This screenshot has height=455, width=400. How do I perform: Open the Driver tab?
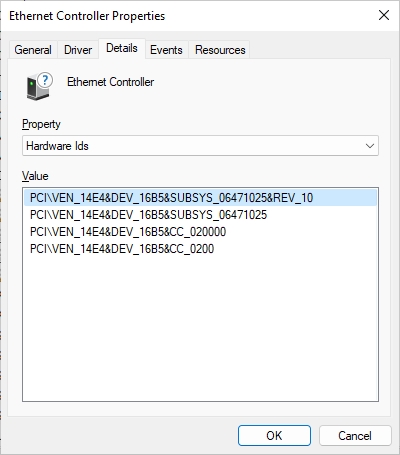pos(78,50)
